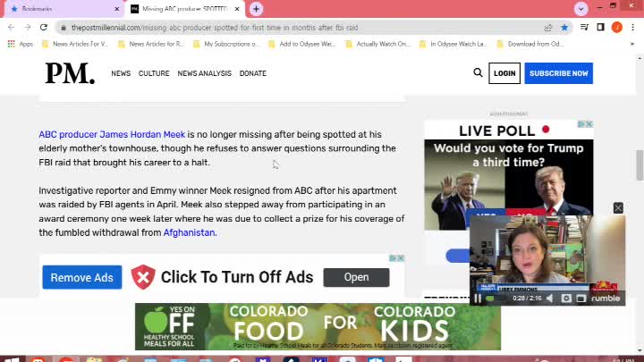Viewport: 644px width, 362px height.
Task: Click the site lock icon in address bar
Action: click(63, 28)
